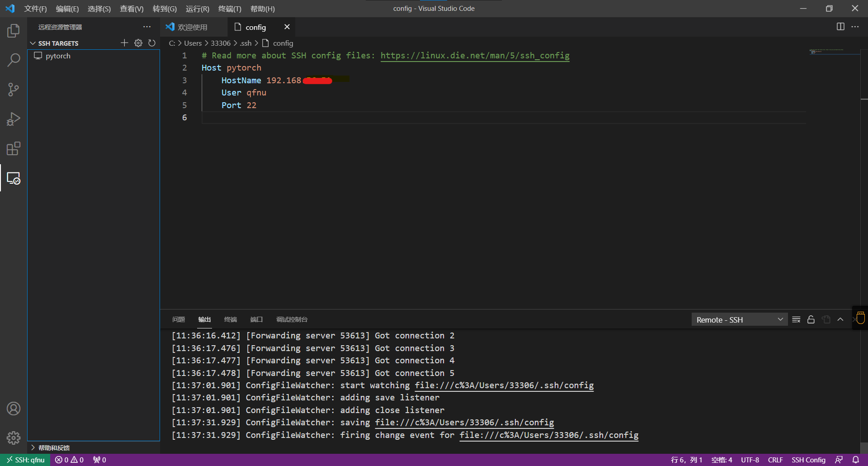The width and height of the screenshot is (868, 466).
Task: Open SSH targets configure gear
Action: click(x=138, y=43)
